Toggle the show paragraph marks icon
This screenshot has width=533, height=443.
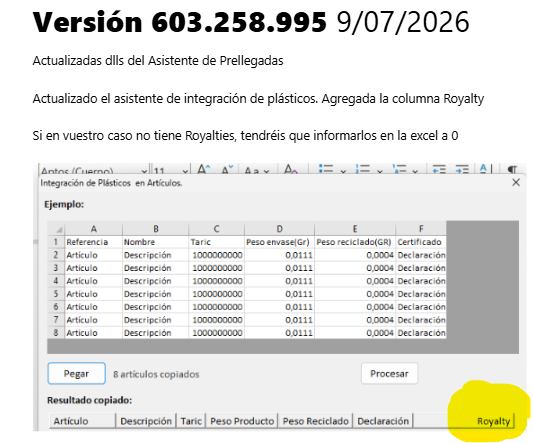pos(512,169)
